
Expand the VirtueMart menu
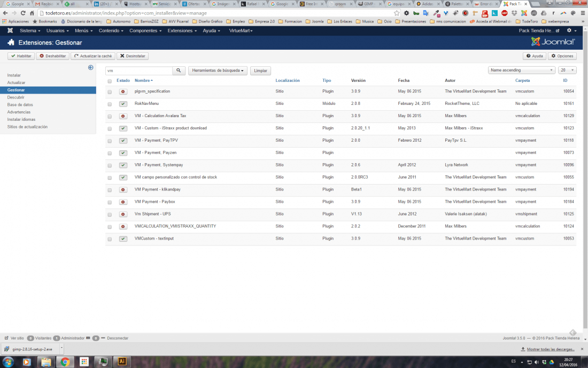(241, 30)
